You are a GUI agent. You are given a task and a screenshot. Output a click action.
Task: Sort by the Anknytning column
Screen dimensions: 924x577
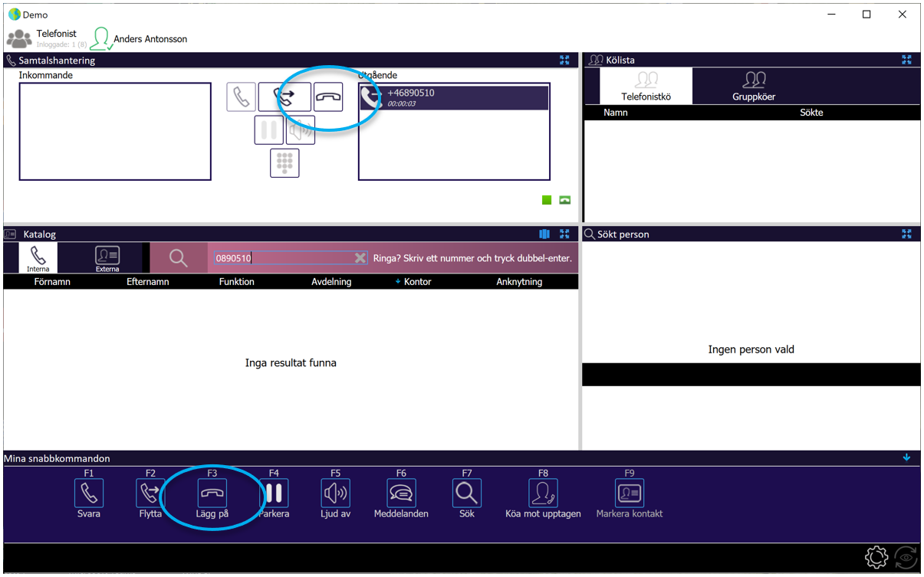[x=519, y=282]
